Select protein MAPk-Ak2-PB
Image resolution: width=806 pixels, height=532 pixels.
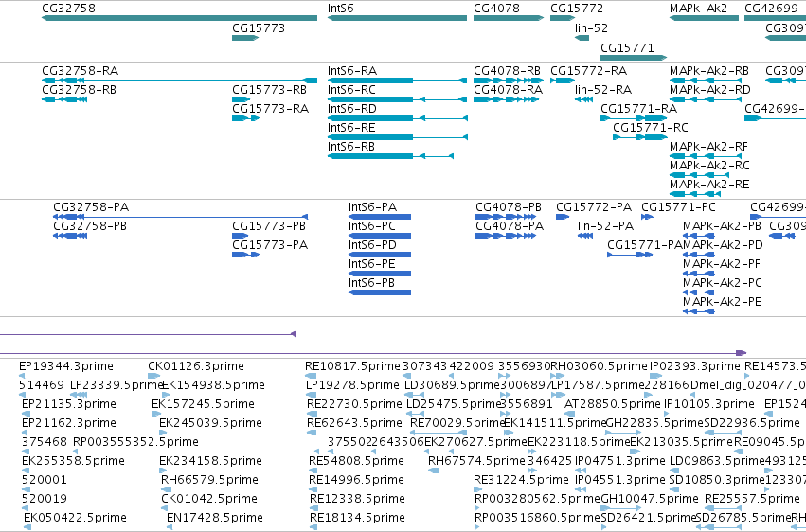699,236
